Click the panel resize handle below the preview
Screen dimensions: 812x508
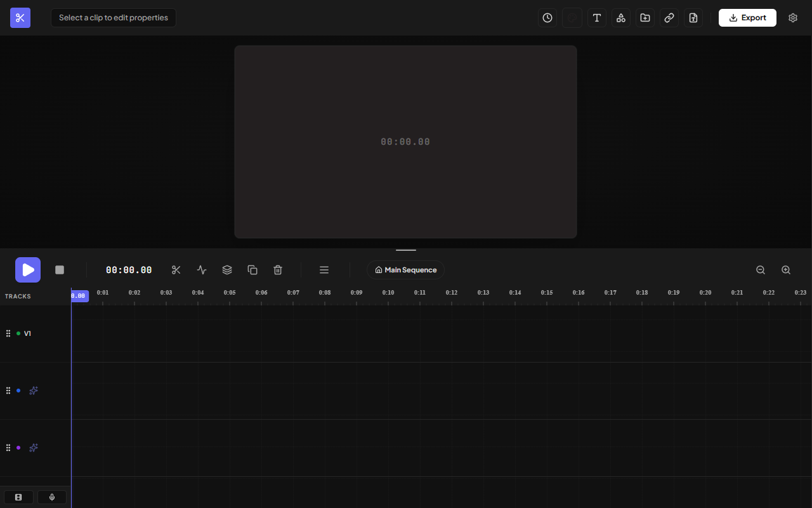click(406, 250)
